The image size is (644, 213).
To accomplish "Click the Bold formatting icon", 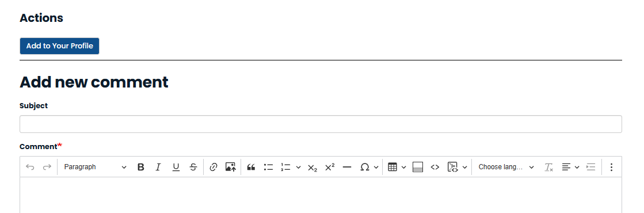I will point(141,167).
